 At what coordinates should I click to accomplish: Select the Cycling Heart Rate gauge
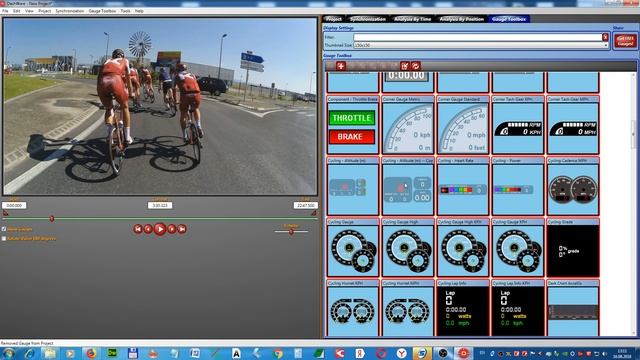pyautogui.click(x=463, y=186)
